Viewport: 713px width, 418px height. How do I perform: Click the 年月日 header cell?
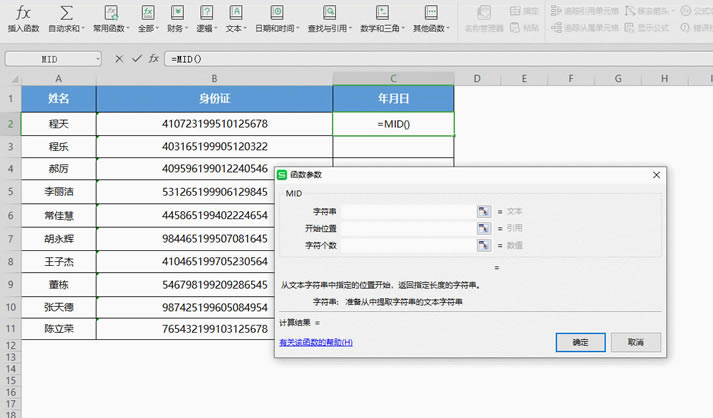pyautogui.click(x=393, y=98)
